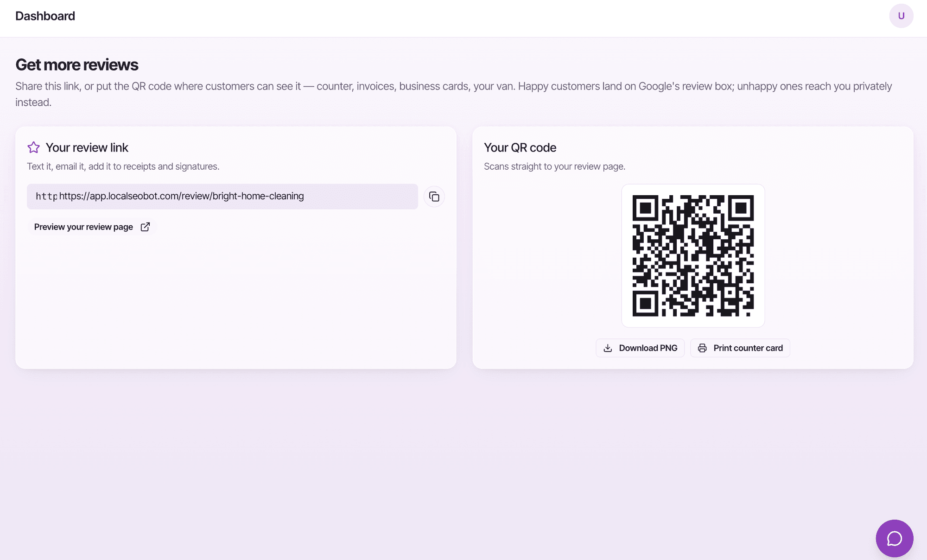Print the counter card
This screenshot has height=560, width=927.
(x=740, y=348)
